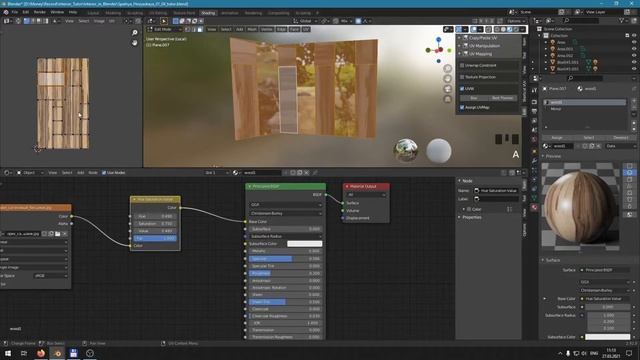Open the Window menu

click(57, 12)
